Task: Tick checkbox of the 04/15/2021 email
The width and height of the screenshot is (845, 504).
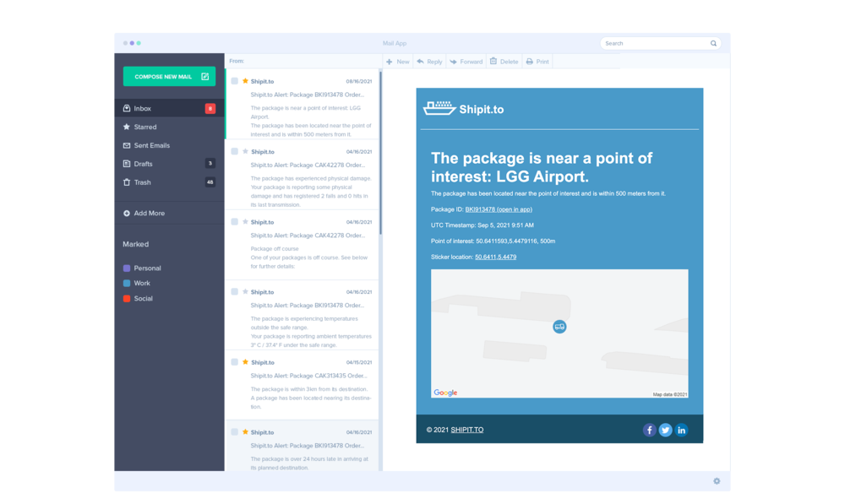Action: tap(234, 362)
